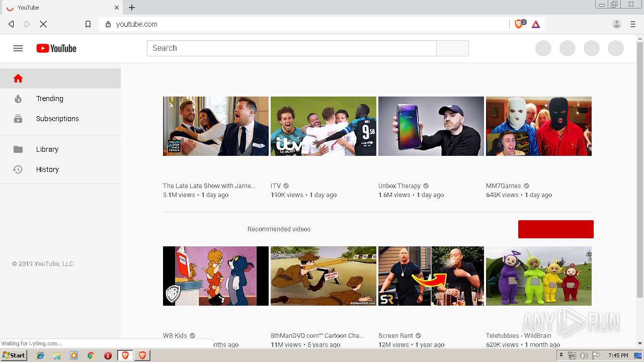Screen dimensions: 644x362
Task: Open the Teletubbies - WildBrain channel link
Action: [x=519, y=336]
